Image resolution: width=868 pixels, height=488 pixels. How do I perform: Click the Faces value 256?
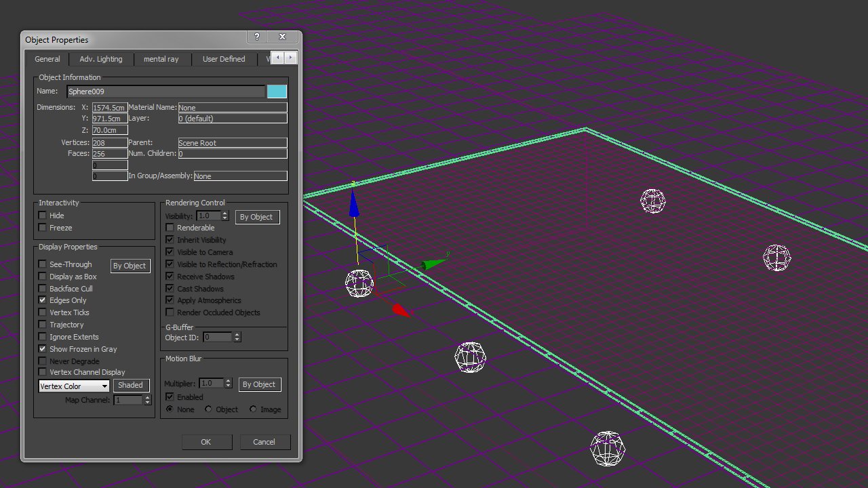[x=110, y=154]
